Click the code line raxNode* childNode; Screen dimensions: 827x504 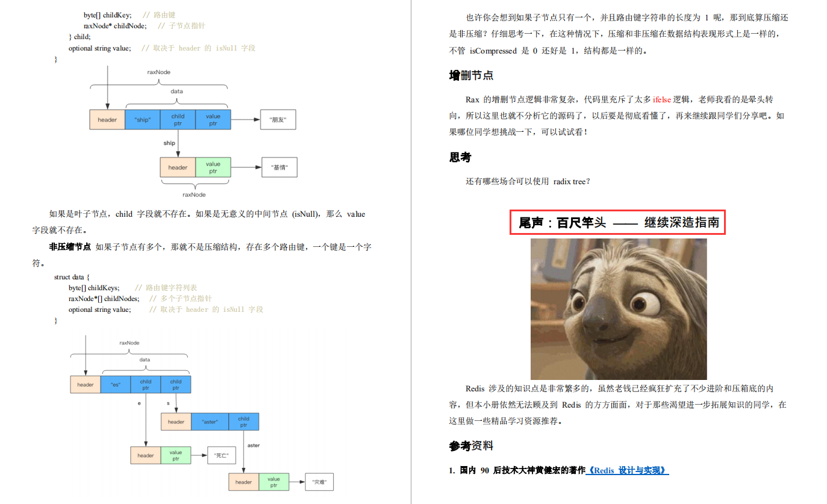click(114, 26)
